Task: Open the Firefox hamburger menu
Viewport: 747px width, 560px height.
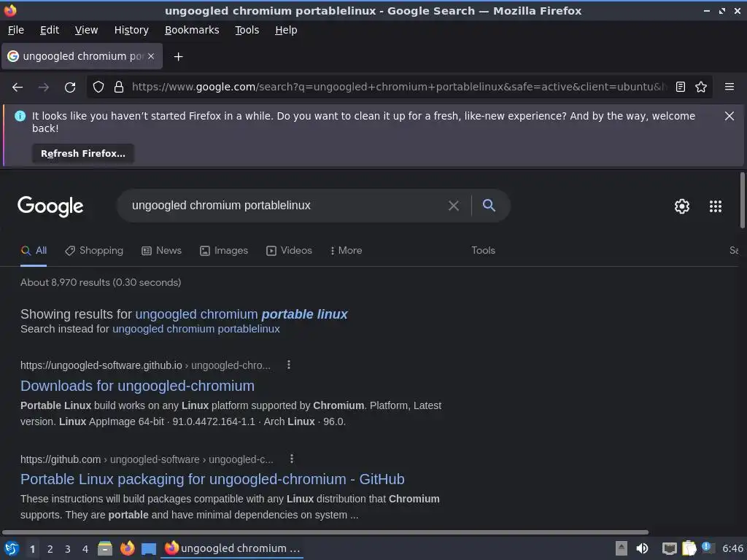Action: (x=729, y=87)
